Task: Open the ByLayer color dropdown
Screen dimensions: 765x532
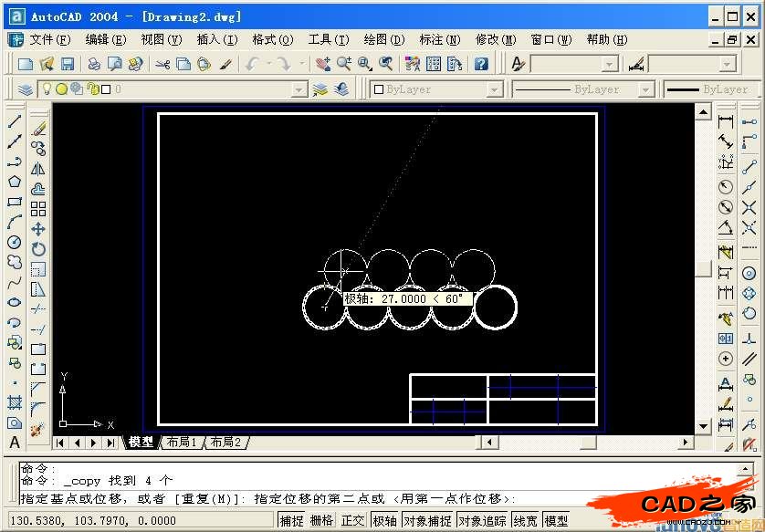Action: [494, 89]
